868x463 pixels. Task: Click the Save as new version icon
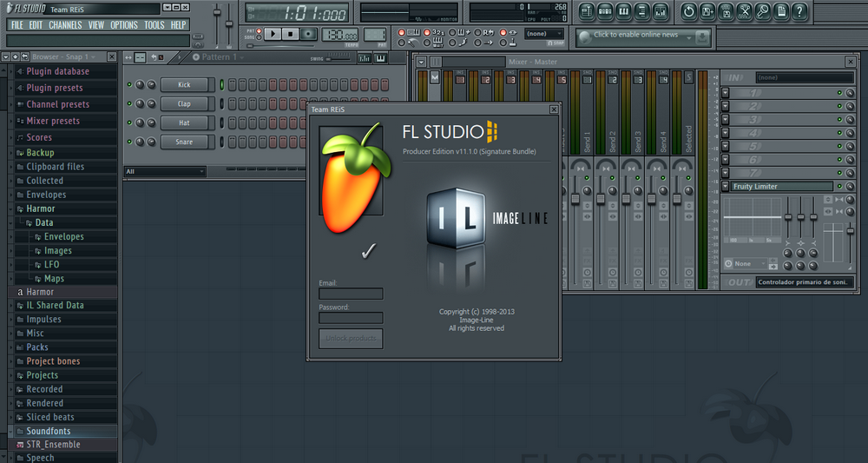pos(707,11)
